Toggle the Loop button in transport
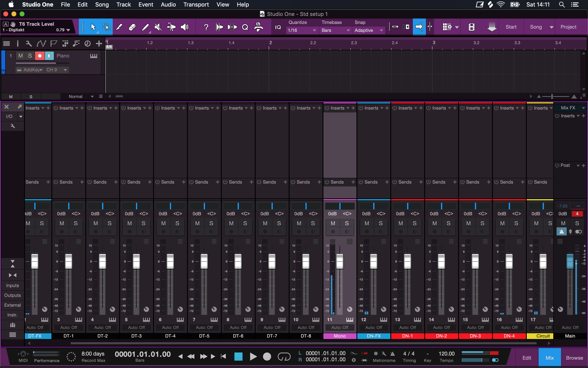 click(x=284, y=357)
